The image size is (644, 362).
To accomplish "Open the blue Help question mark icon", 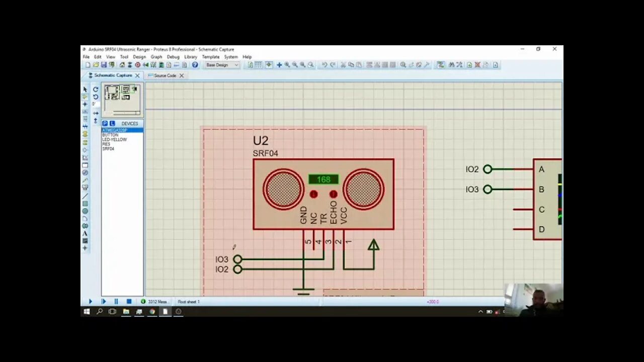I will click(x=195, y=65).
